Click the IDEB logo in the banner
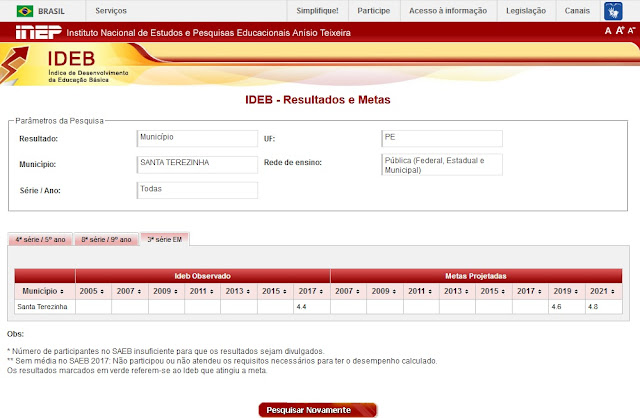 click(60, 66)
